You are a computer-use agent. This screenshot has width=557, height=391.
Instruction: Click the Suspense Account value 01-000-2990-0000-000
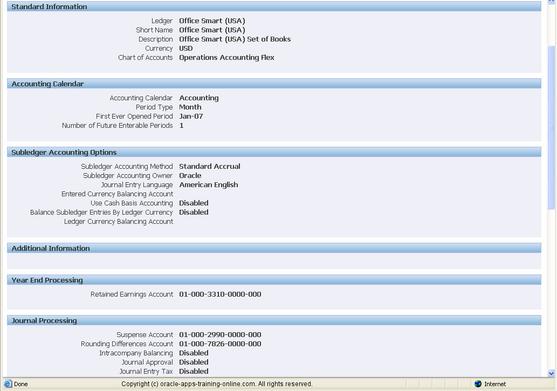coord(220,335)
